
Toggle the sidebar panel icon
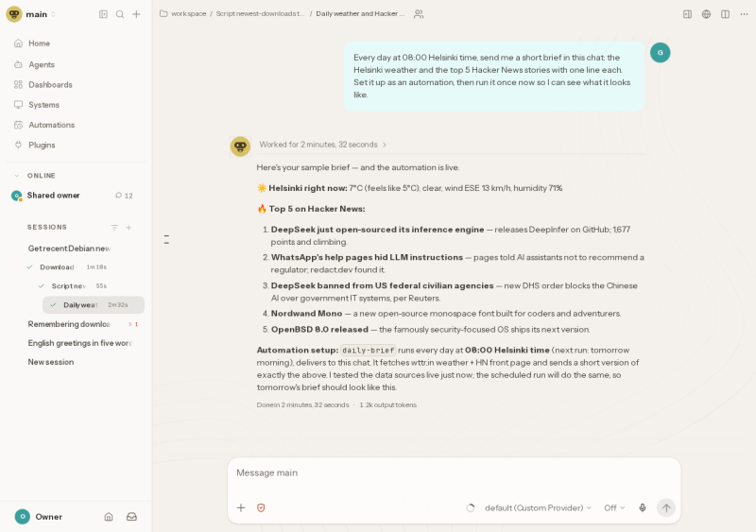pyautogui.click(x=103, y=14)
